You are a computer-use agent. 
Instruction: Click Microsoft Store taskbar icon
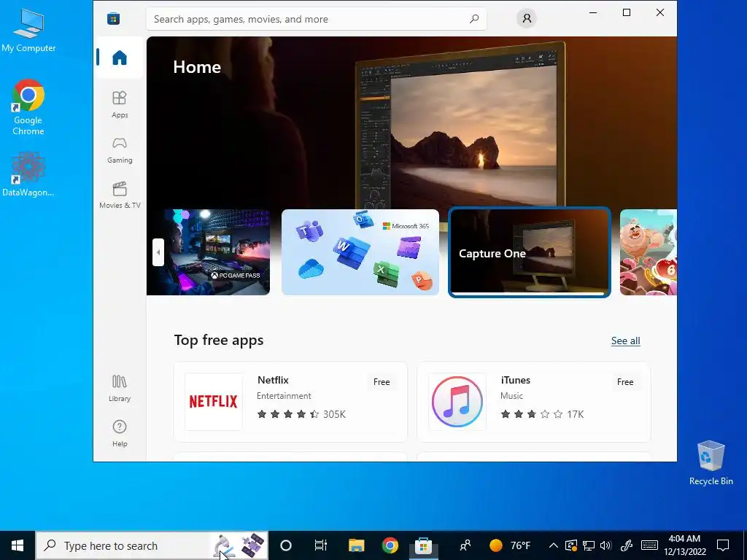tap(424, 545)
